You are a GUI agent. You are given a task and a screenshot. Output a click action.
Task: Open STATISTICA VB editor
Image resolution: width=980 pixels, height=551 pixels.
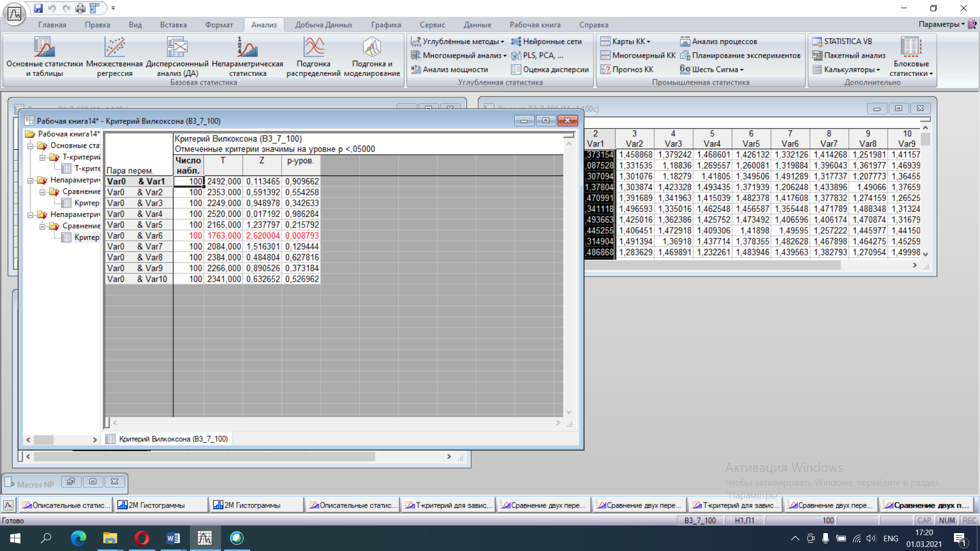[842, 41]
